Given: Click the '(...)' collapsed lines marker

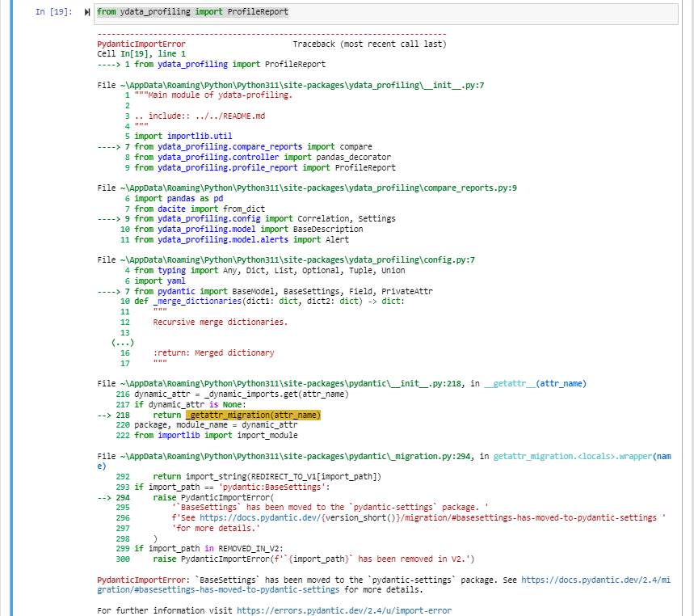Looking at the screenshot, I should (123, 342).
